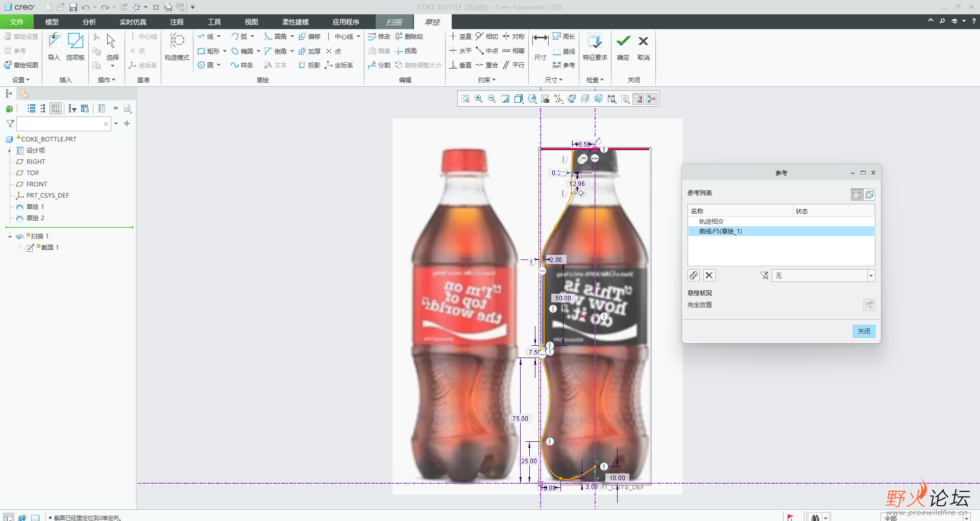
Task: Select the 删除段 delete segment tool
Action: [409, 37]
